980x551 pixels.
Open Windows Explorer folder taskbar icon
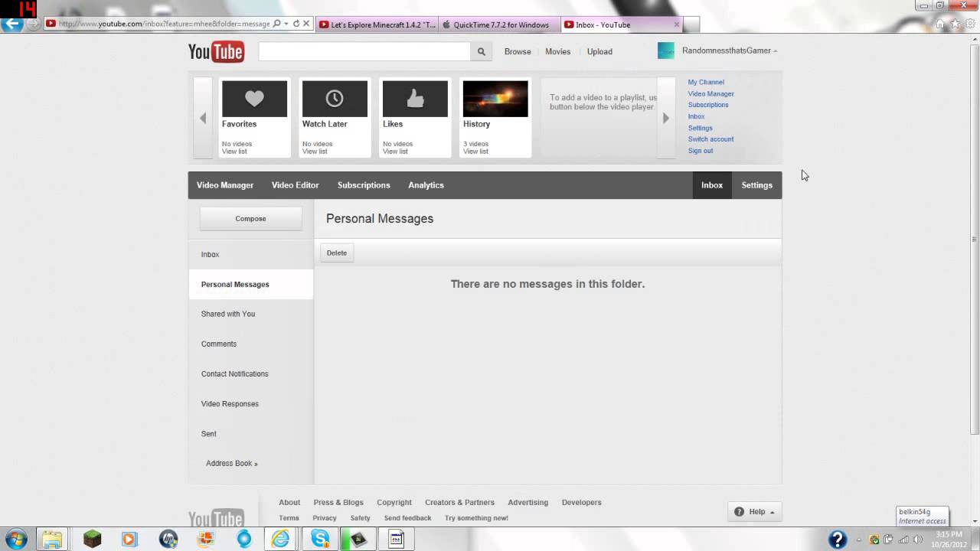point(52,540)
